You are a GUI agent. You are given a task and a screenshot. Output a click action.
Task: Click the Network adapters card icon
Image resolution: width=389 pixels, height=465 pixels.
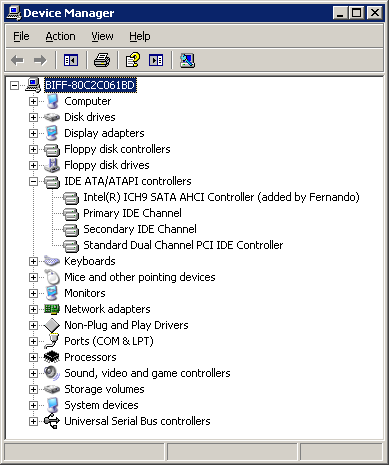coord(52,309)
